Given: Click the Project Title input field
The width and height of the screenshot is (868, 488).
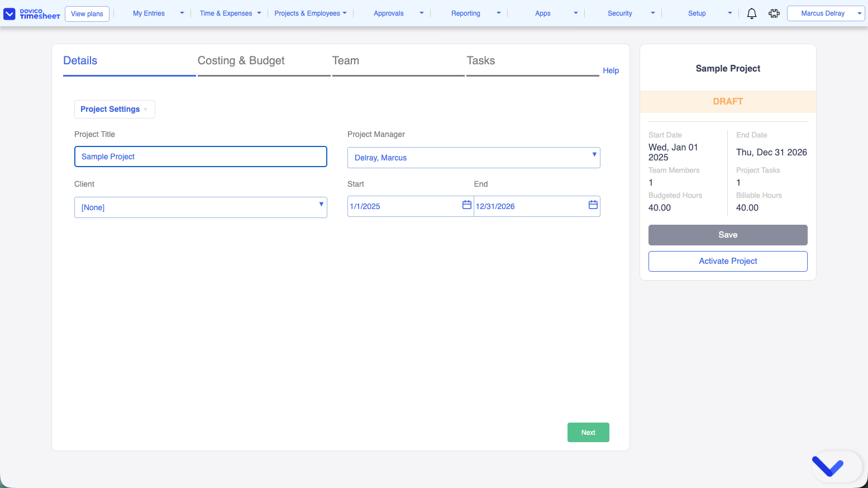Looking at the screenshot, I should click(x=201, y=157).
